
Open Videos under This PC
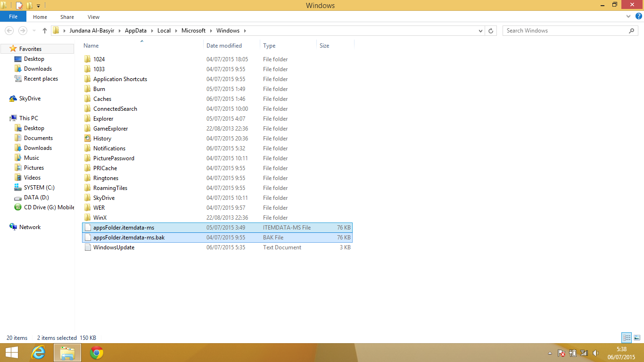(32, 178)
